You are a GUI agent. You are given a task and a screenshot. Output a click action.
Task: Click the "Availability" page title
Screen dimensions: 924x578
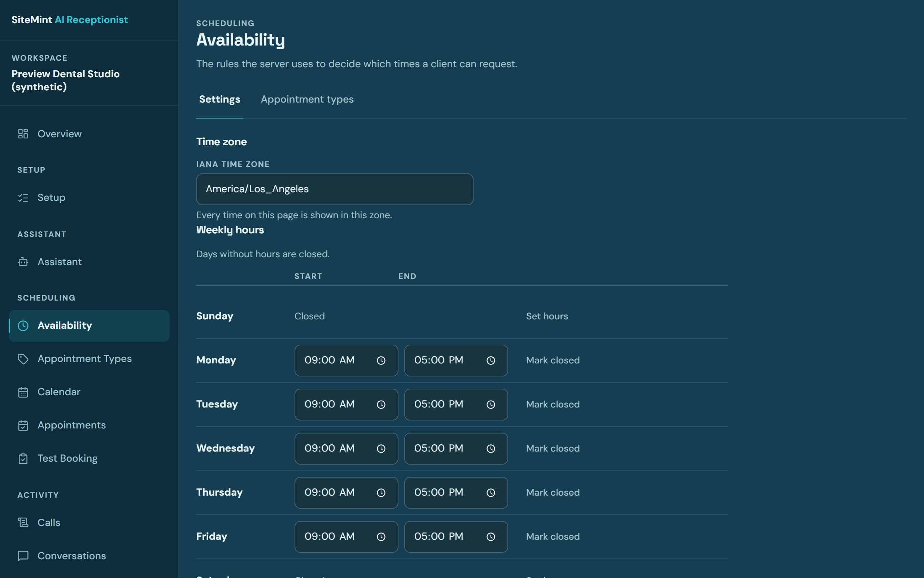[240, 40]
